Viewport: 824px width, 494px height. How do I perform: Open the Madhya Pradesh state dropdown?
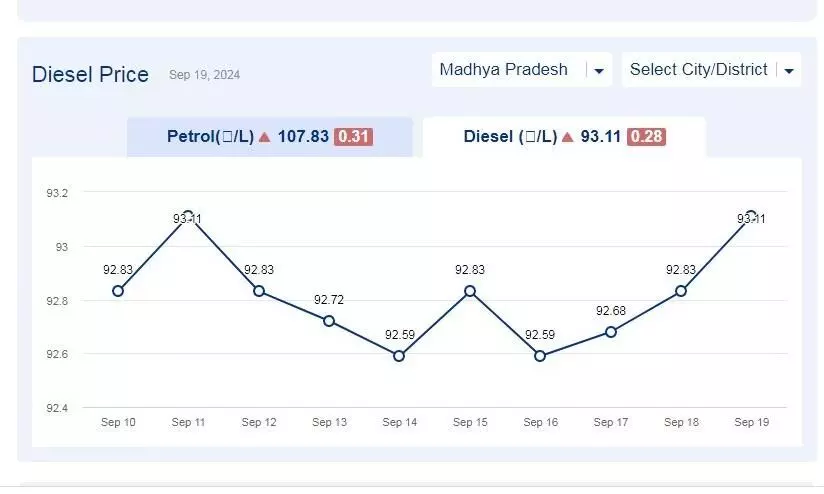[x=522, y=70]
